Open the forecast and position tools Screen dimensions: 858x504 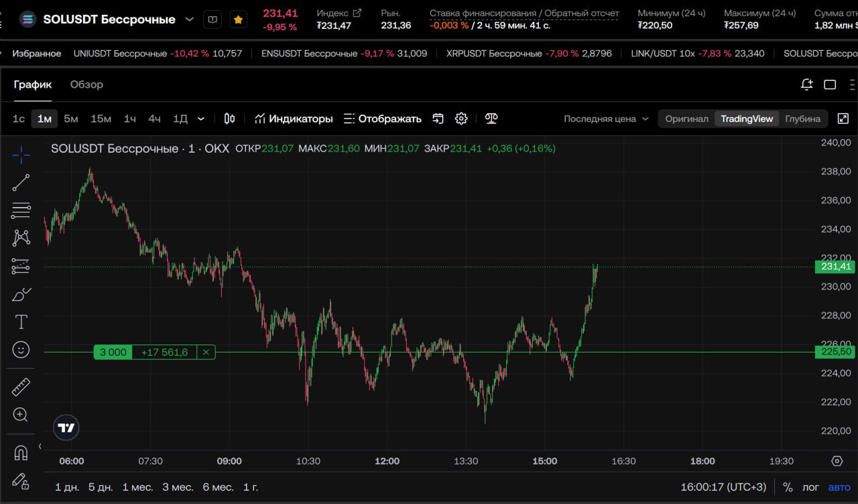[x=21, y=266]
